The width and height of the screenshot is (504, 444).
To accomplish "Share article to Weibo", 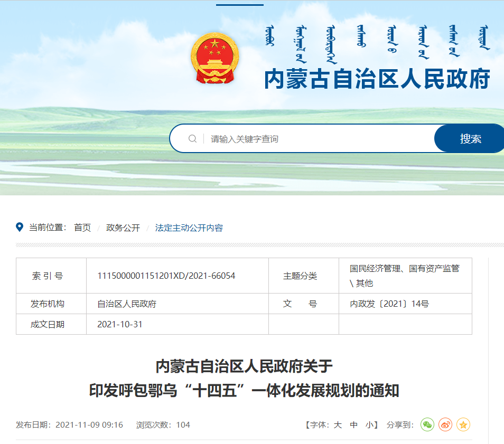I will click(445, 424).
